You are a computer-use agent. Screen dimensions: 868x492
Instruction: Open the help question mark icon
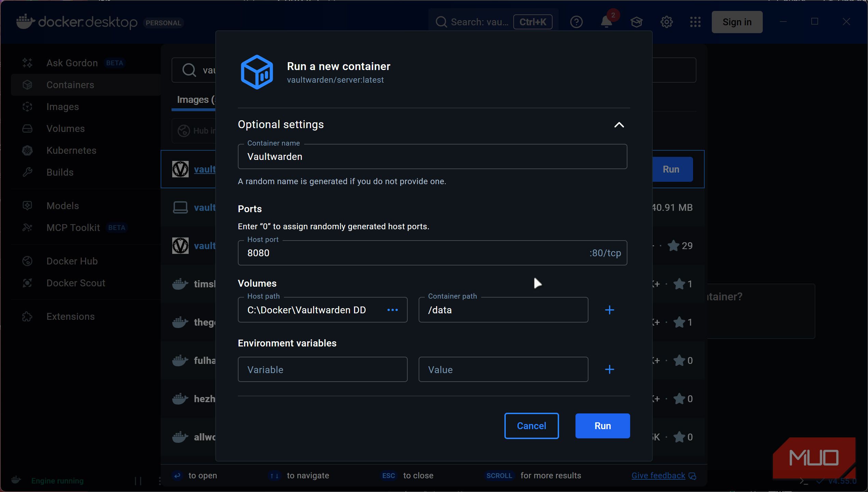(x=576, y=22)
